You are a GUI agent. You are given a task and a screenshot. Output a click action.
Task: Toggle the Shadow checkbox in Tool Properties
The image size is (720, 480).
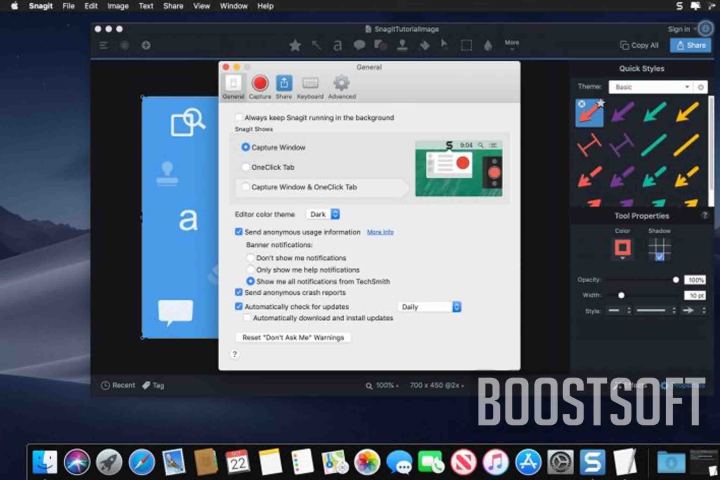pos(659,257)
